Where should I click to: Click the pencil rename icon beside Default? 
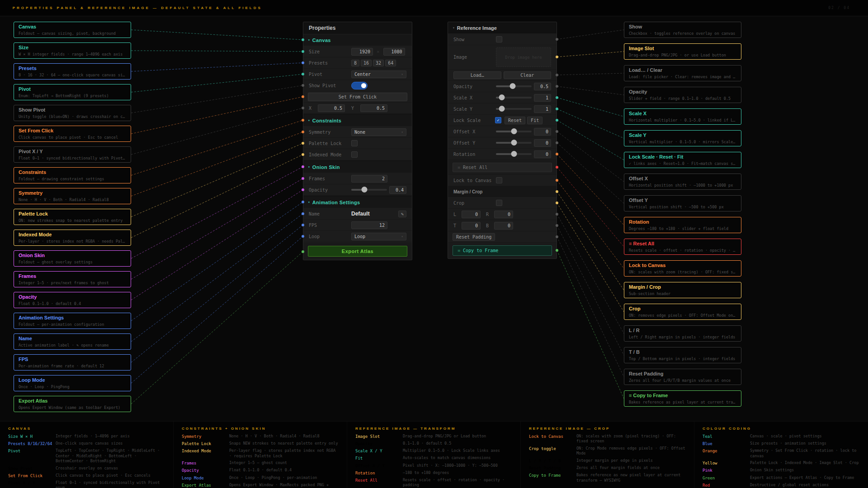(402, 214)
